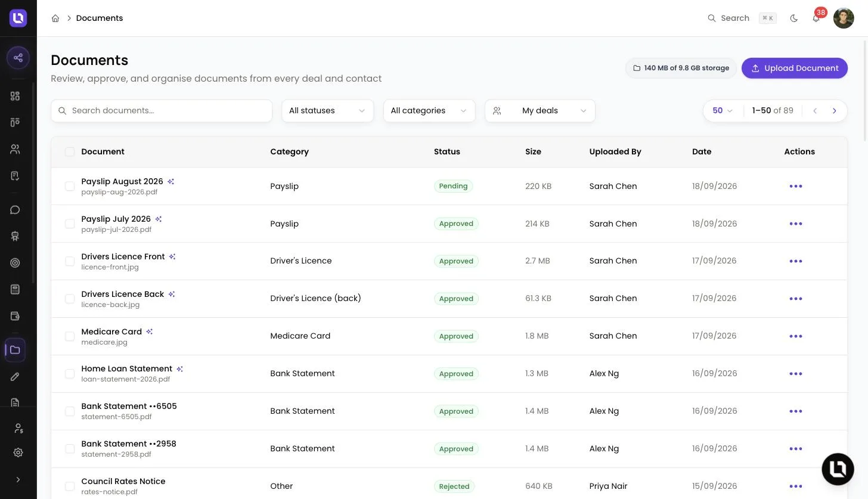Viewport: 868px width, 499px height.
Task: Click the Status column header
Action: (447, 152)
